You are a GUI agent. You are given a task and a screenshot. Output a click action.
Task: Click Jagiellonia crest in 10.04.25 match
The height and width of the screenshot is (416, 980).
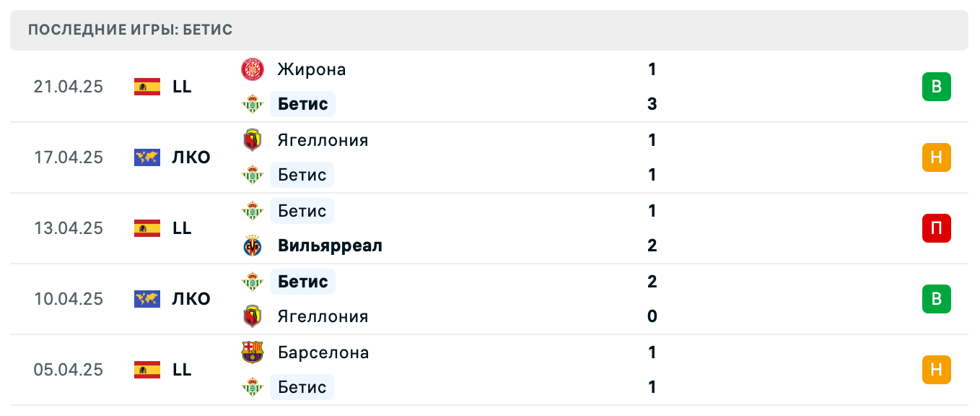(x=253, y=316)
